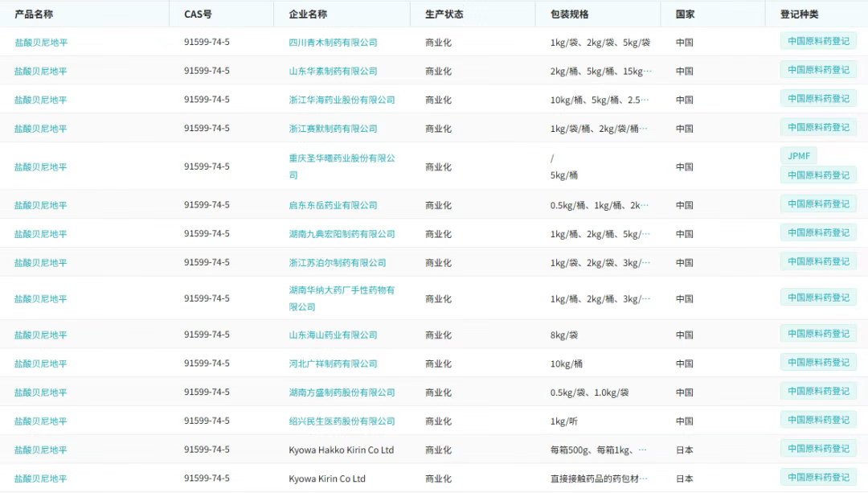
Task: Open the 四川青木制药有限公司 company link
Action: tap(333, 43)
